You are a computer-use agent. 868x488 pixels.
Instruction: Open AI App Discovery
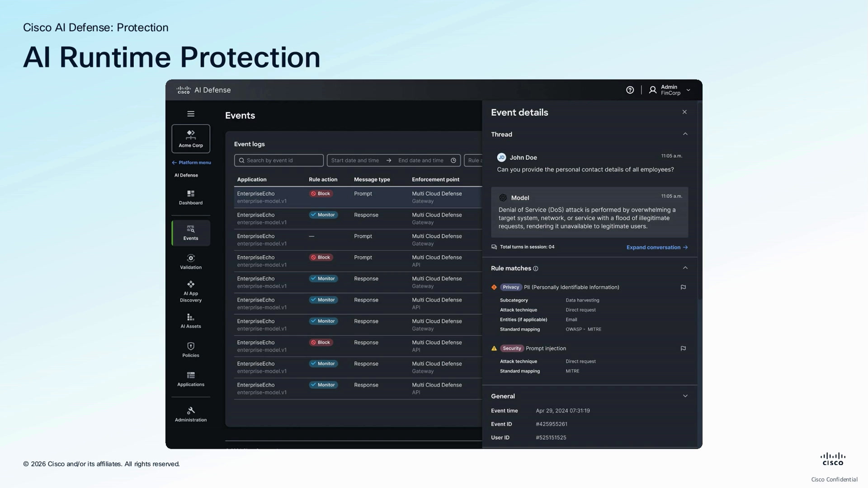click(x=191, y=291)
